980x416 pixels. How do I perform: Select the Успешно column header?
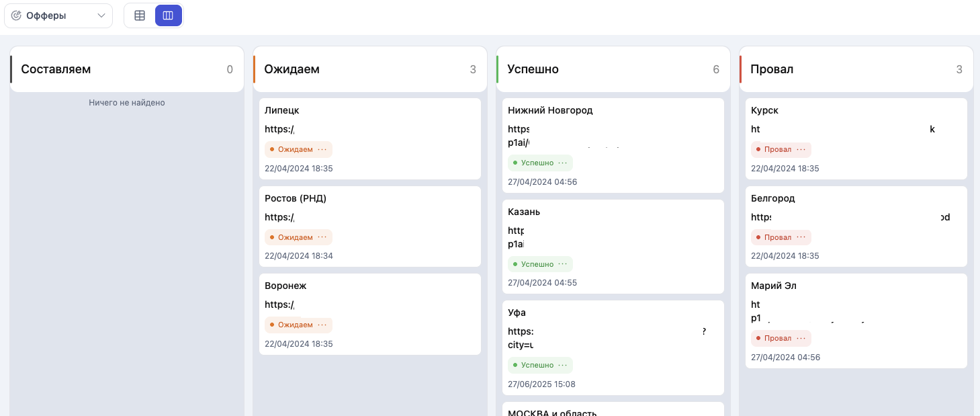point(533,69)
